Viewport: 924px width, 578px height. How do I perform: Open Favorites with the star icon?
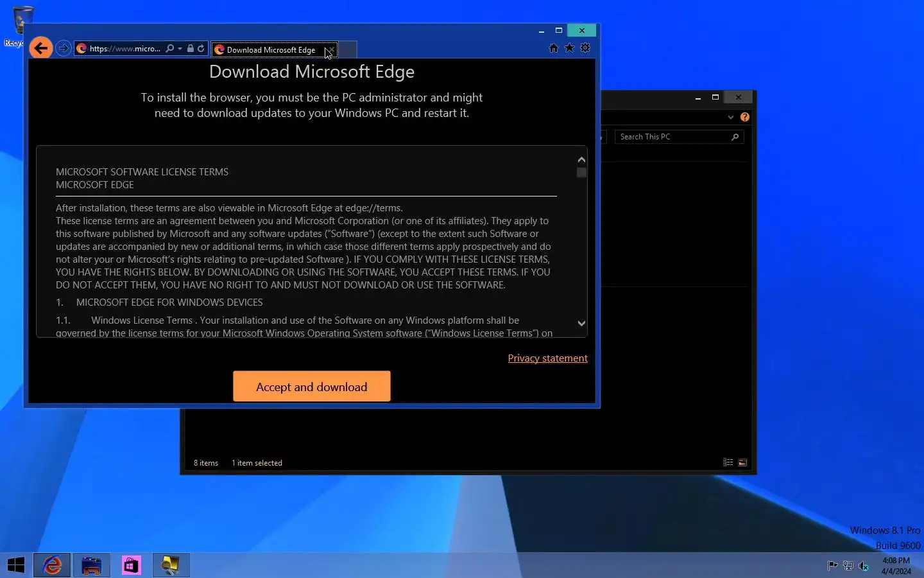569,48
